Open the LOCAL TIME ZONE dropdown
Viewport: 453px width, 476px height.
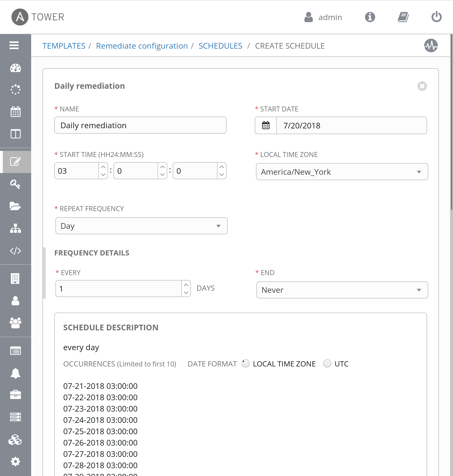(342, 172)
